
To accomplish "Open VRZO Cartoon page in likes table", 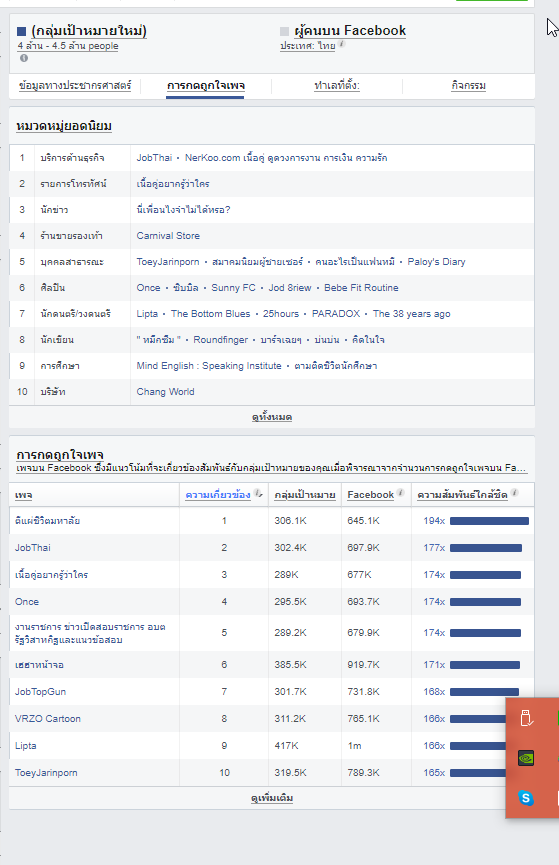I will (x=47, y=719).
